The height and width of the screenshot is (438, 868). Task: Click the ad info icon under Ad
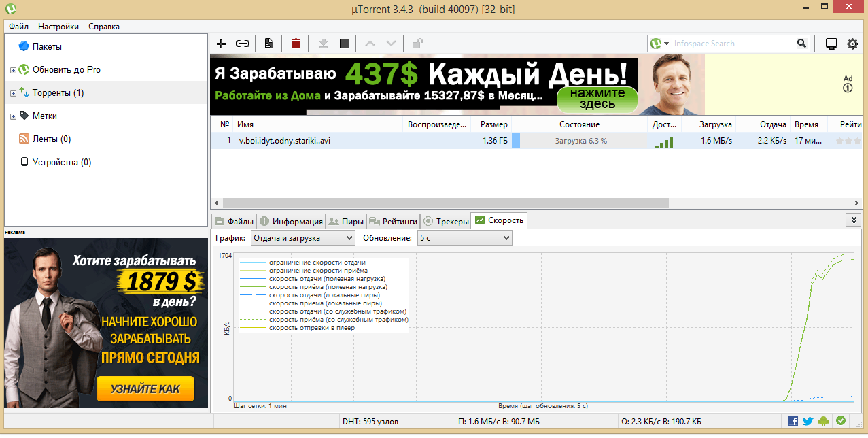[x=848, y=88]
